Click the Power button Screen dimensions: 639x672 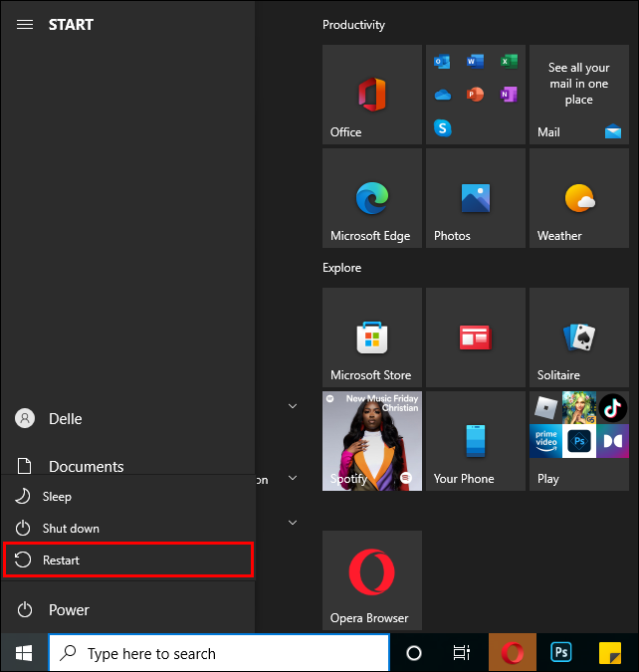127,609
